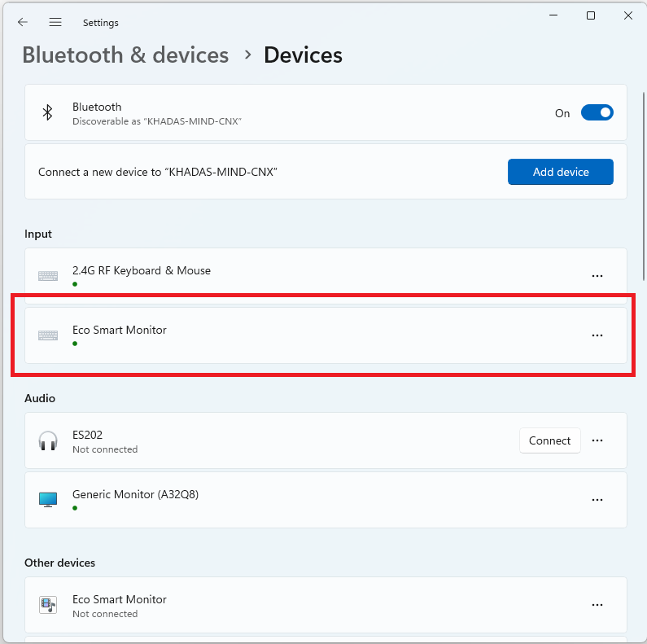Open Bluetooth & devices breadcrumb
647x644 pixels.
[125, 55]
